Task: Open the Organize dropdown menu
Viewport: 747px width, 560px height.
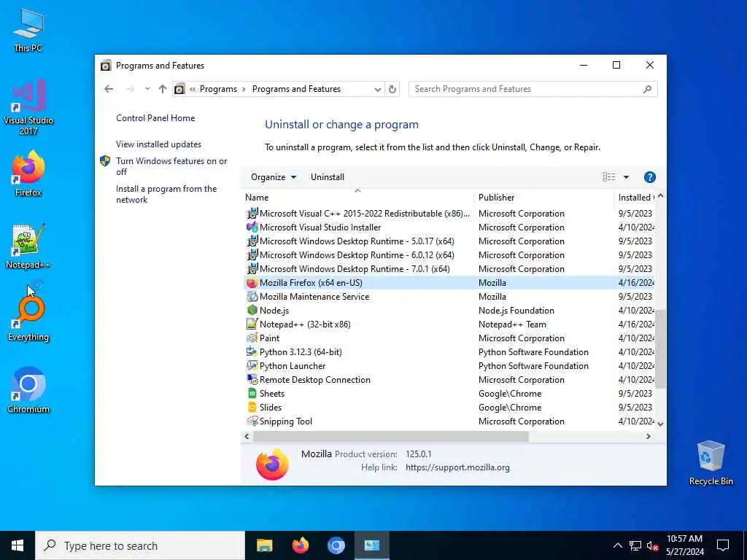Action: (274, 177)
